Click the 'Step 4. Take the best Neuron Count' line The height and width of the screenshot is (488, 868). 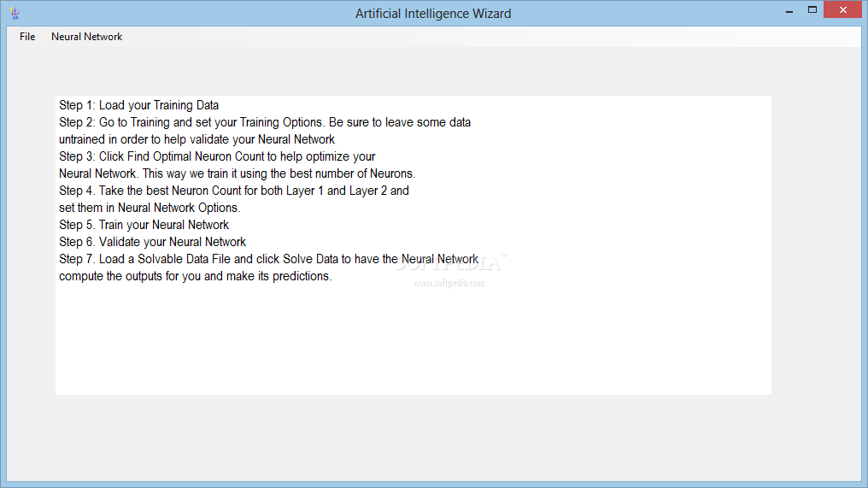[233, 191]
